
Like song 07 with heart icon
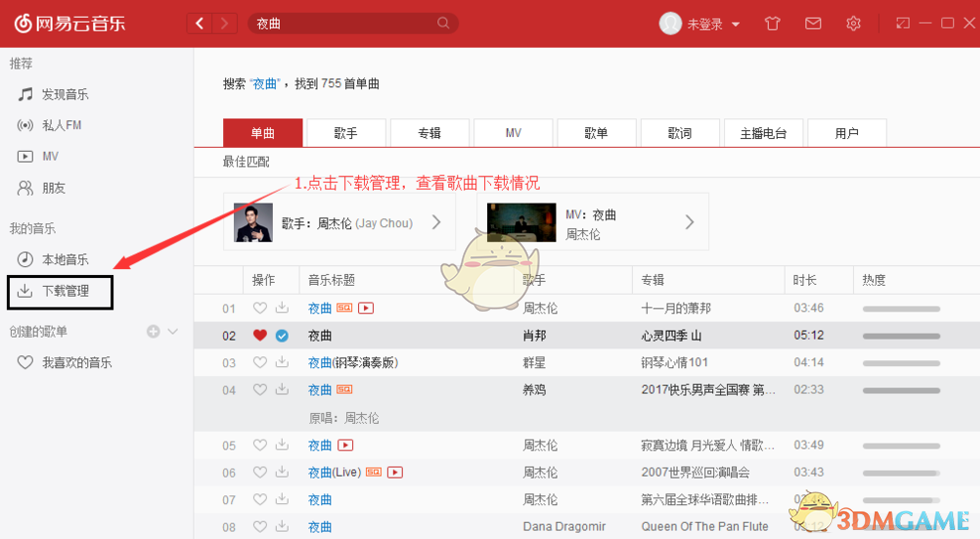(260, 499)
